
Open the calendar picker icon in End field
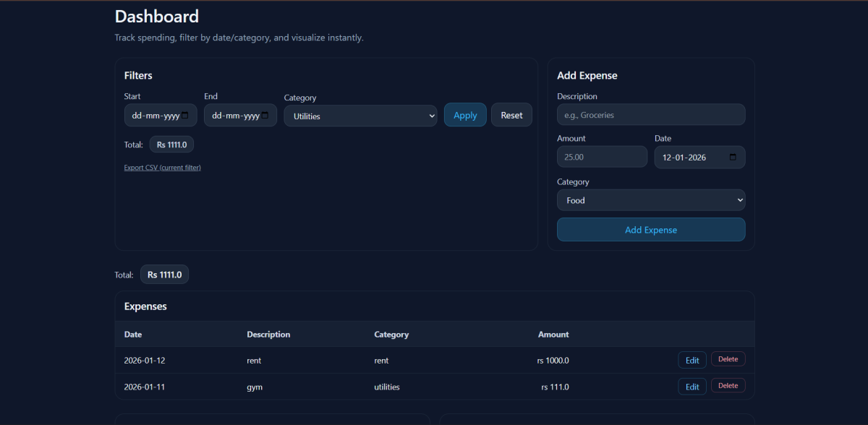pyautogui.click(x=265, y=116)
